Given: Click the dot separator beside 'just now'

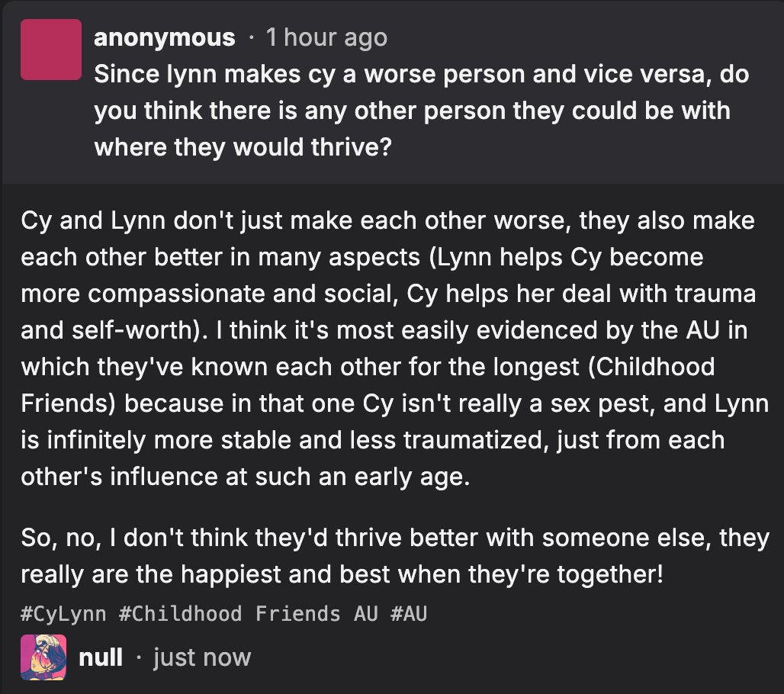Looking at the screenshot, I should point(138,657).
